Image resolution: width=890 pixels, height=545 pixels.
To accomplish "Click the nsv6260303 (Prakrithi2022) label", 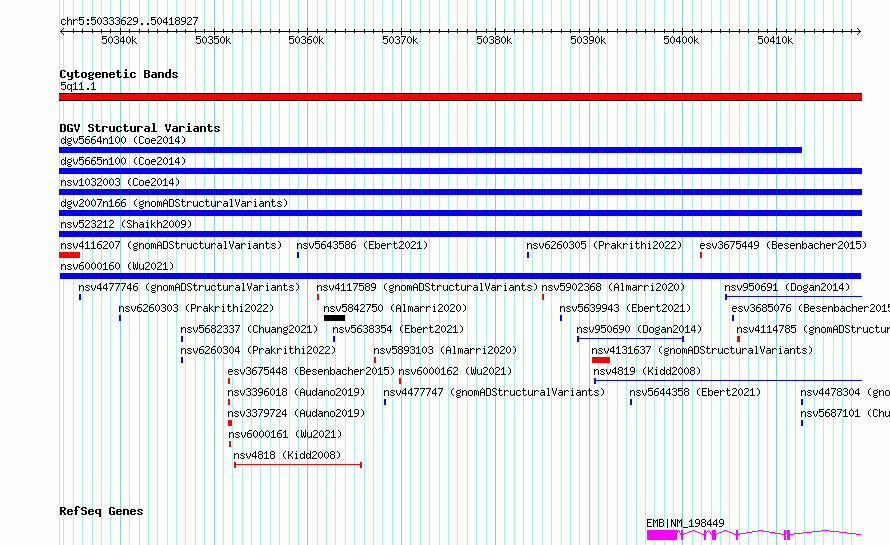I will pyautogui.click(x=196, y=308).
